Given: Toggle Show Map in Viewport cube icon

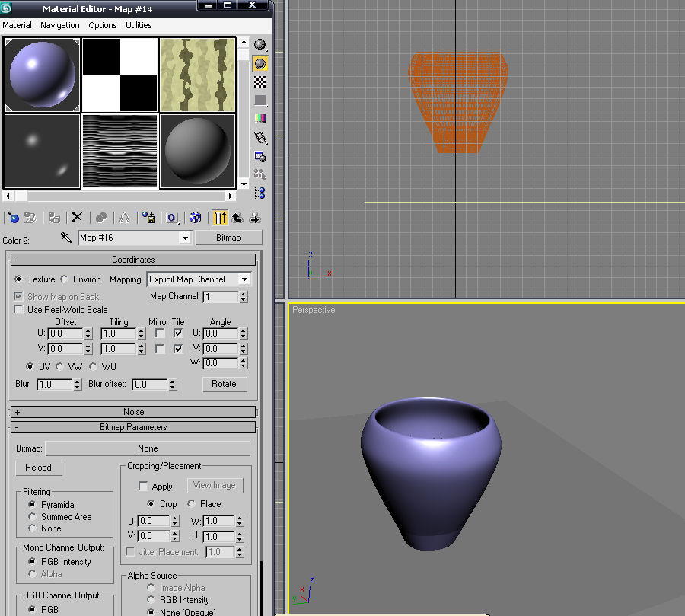Looking at the screenshot, I should pos(195,218).
